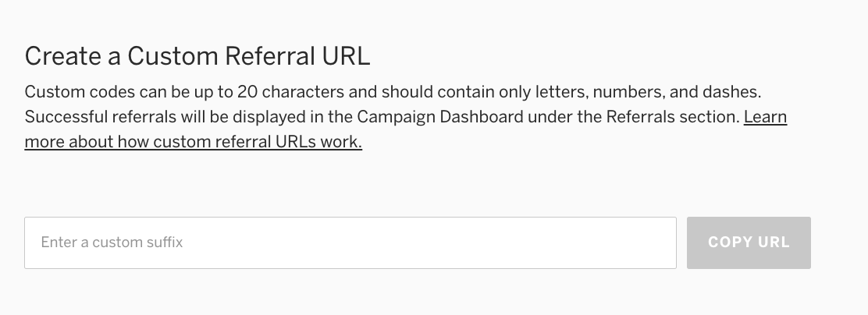Select "more about how custom referral URLs work" link
Screen dimensions: 868x315
tap(193, 143)
